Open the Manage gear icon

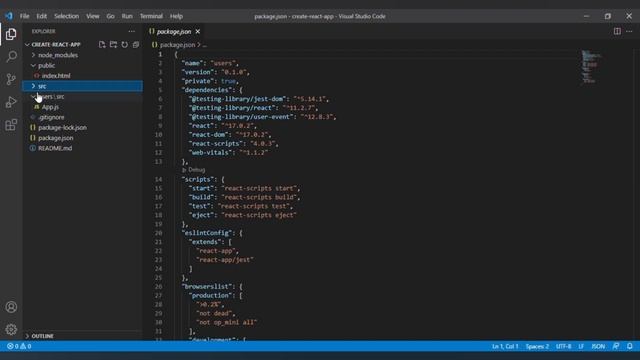11,329
